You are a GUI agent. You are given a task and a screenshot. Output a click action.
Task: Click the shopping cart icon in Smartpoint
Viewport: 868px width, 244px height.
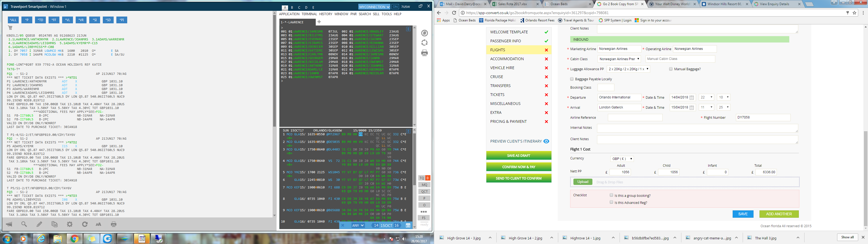(10, 28)
